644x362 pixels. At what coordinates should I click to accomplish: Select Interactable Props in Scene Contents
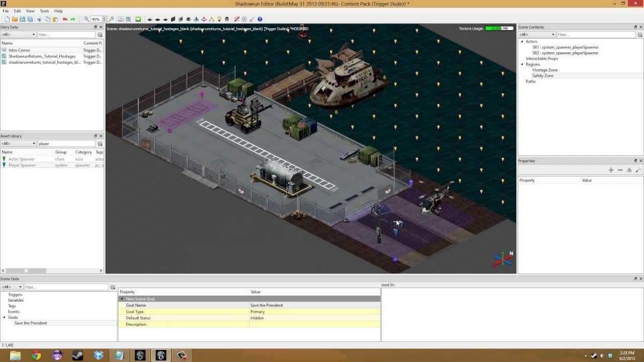point(542,58)
